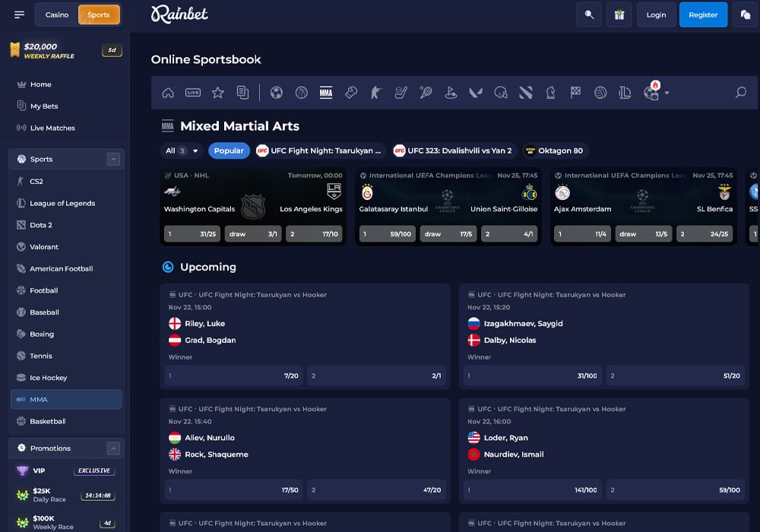Image resolution: width=760 pixels, height=532 pixels.
Task: Show live events via LIVE icon
Action: tap(193, 93)
